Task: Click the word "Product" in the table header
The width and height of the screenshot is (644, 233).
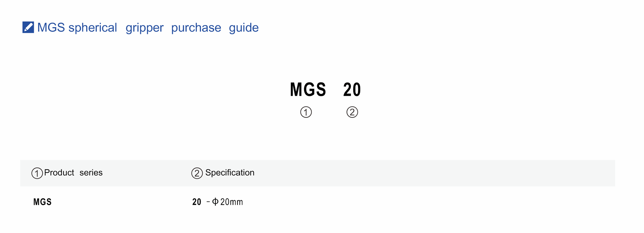Action: (59, 173)
